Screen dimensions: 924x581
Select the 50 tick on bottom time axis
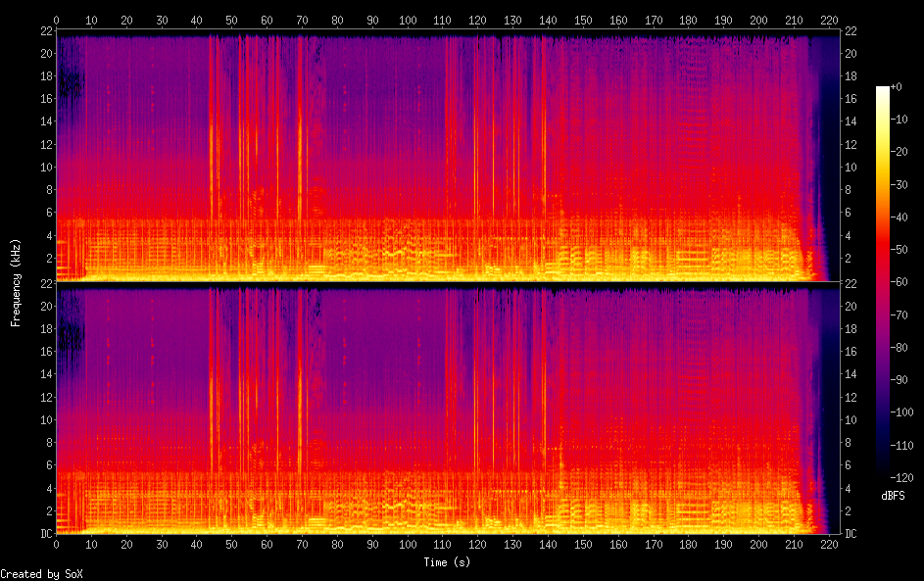click(231, 543)
